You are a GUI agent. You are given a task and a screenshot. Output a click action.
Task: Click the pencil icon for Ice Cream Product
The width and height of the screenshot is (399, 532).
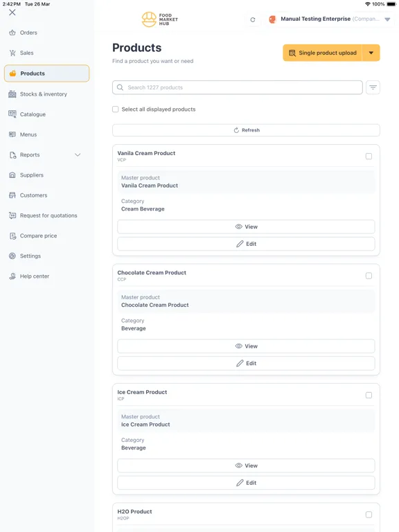click(240, 483)
